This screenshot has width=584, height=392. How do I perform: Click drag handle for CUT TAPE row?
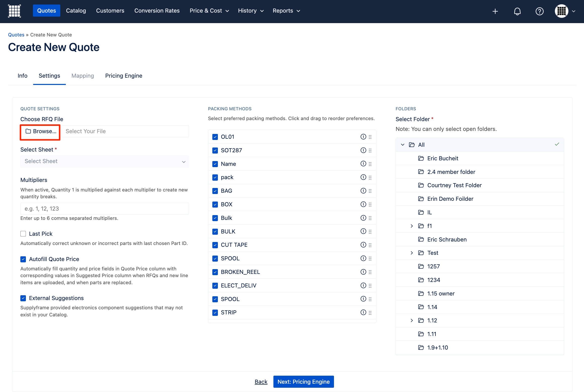[x=370, y=245]
